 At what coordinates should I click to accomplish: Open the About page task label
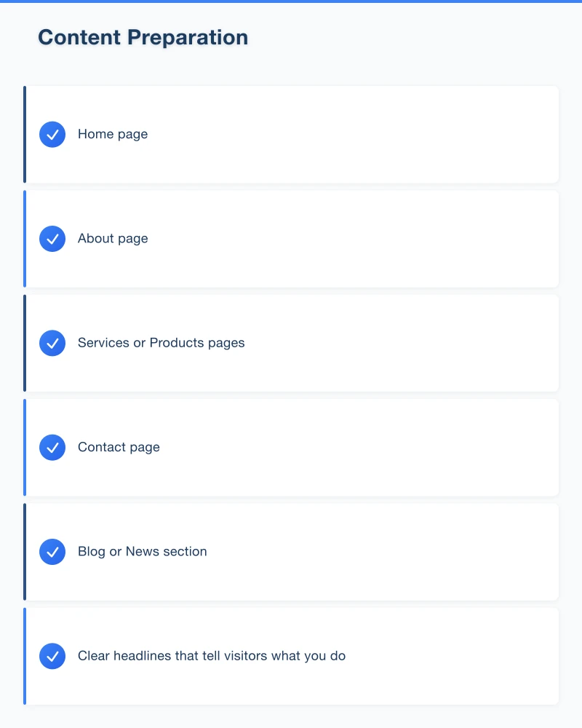click(113, 238)
